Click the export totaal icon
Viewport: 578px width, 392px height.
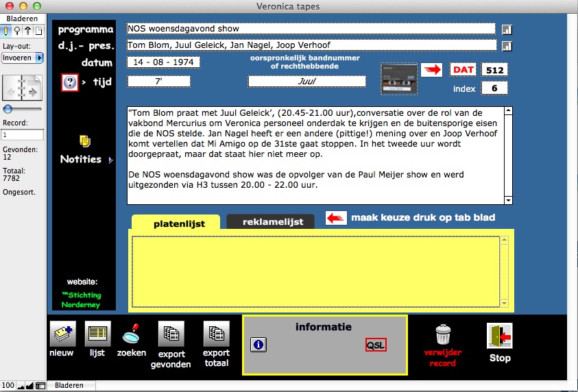click(x=216, y=334)
